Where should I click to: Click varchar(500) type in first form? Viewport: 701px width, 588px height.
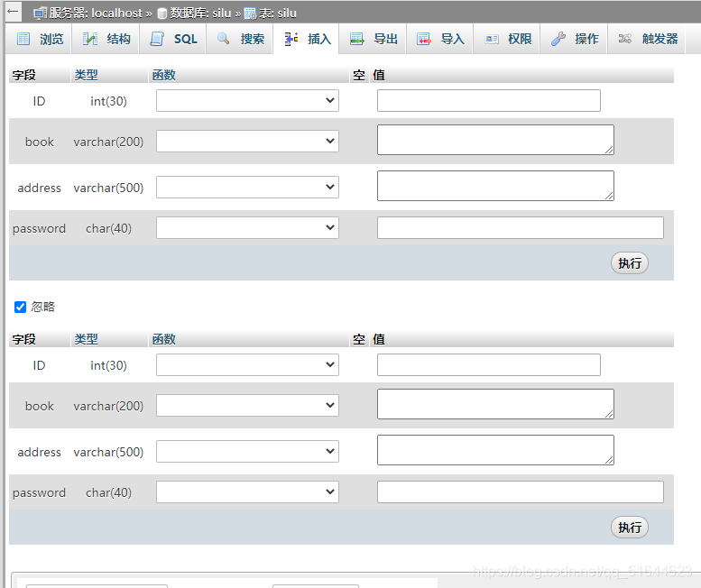pos(108,188)
